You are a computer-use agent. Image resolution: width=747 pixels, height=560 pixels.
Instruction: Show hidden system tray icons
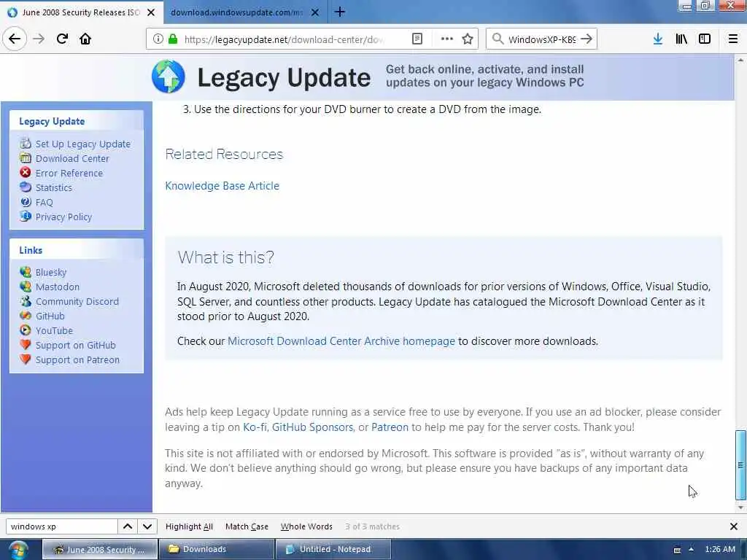click(692, 549)
